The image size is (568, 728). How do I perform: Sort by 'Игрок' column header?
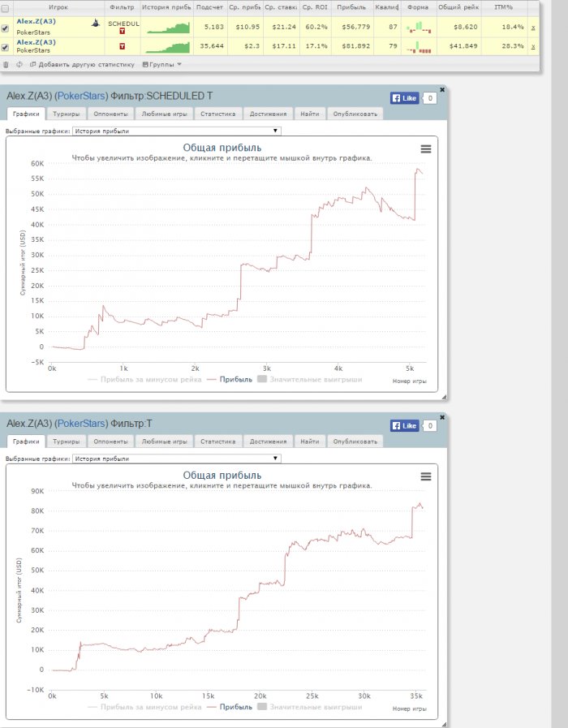58,7
